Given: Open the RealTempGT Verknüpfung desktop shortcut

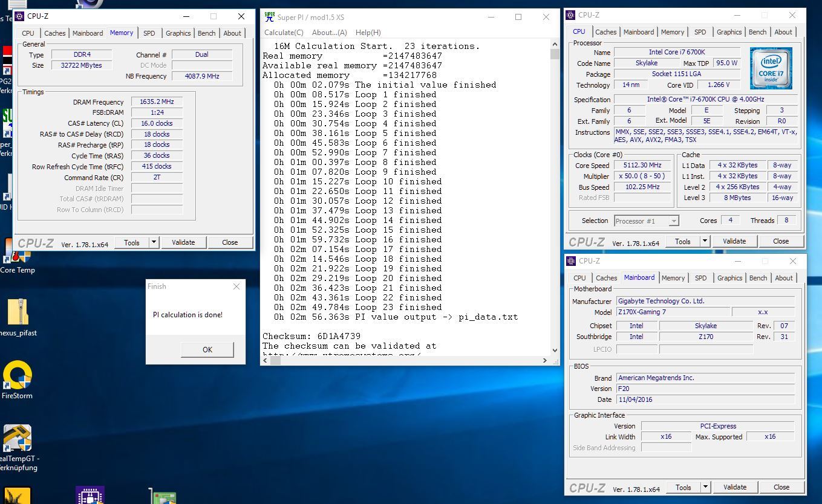Looking at the screenshot, I should coord(17,438).
